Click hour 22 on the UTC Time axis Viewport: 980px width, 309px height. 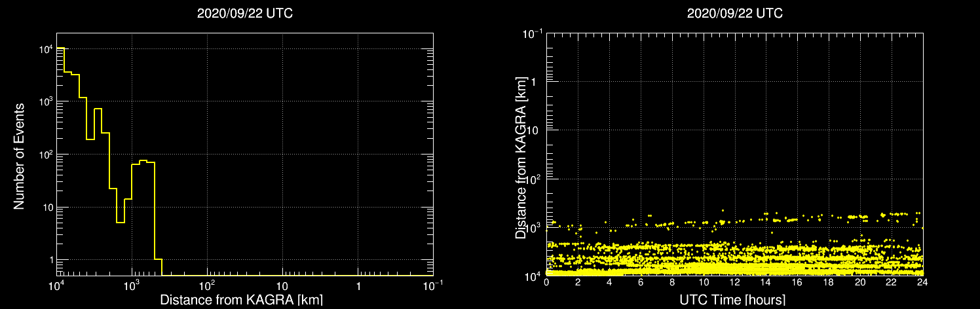[x=891, y=282]
